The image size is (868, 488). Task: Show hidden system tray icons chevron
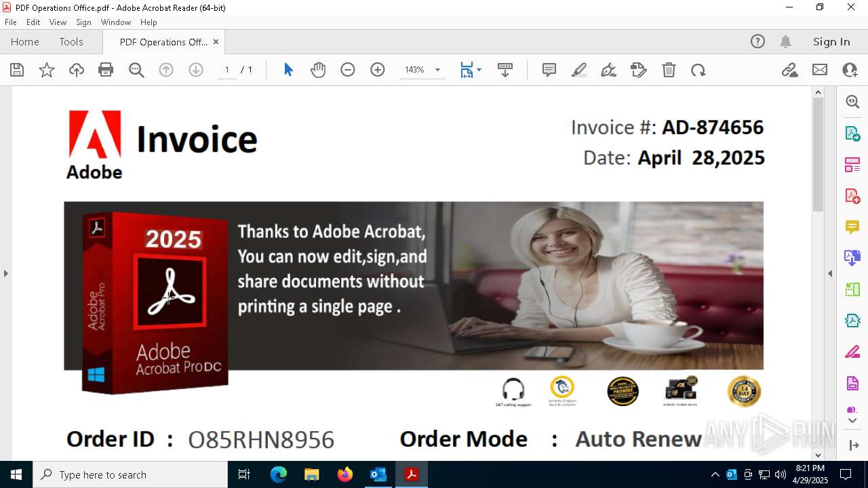pos(715,474)
